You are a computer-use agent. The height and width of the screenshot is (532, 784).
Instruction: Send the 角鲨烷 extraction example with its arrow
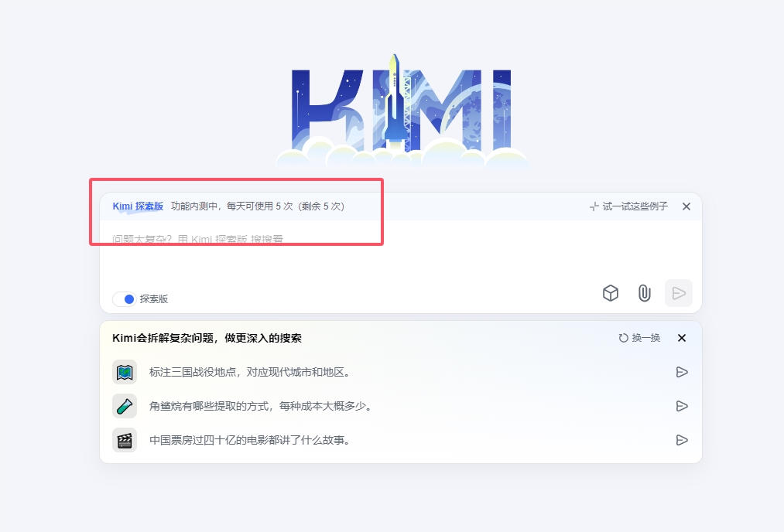point(682,406)
